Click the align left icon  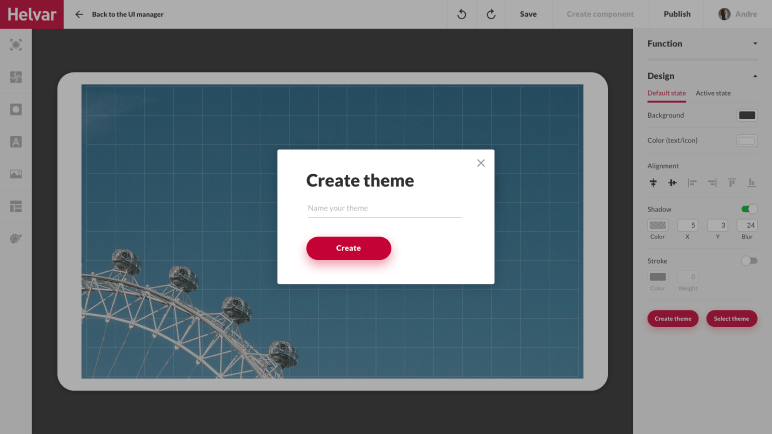[692, 183]
